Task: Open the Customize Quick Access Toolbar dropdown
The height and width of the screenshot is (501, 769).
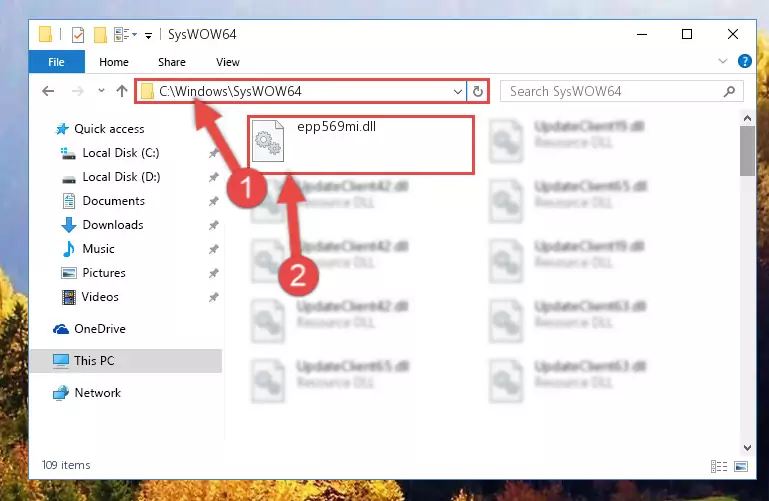Action: 148,35
